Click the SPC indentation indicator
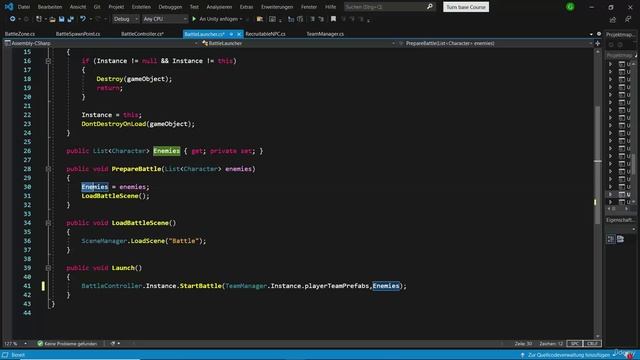The height and width of the screenshot is (360, 640). 575,344
